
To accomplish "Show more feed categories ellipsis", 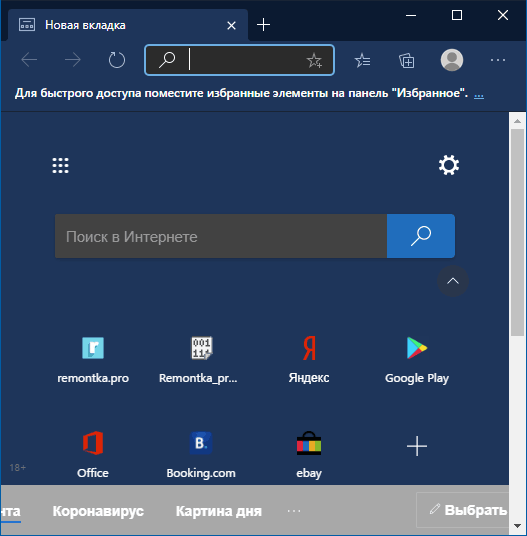I will coord(294,511).
